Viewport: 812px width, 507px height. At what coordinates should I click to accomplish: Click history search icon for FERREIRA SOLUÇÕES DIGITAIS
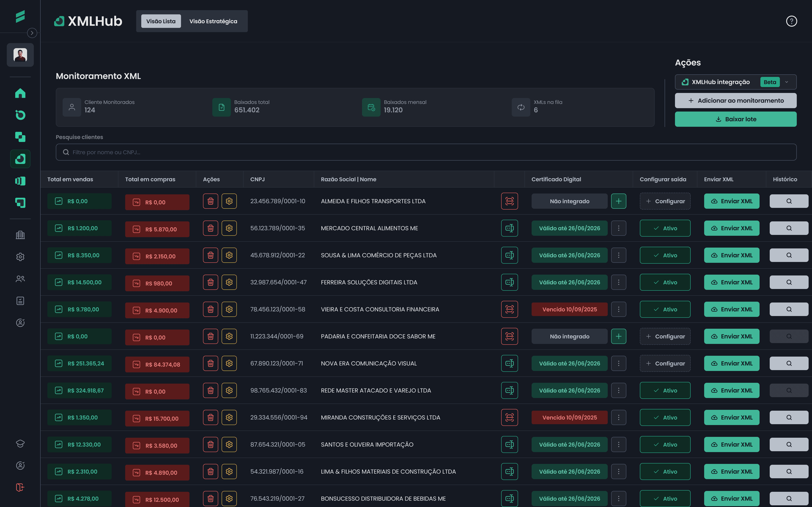789,282
